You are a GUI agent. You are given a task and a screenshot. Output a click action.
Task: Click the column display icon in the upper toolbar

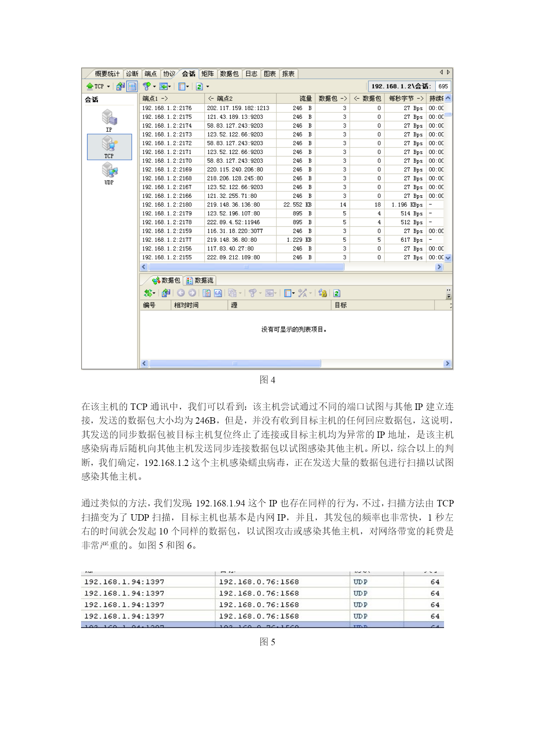(182, 86)
